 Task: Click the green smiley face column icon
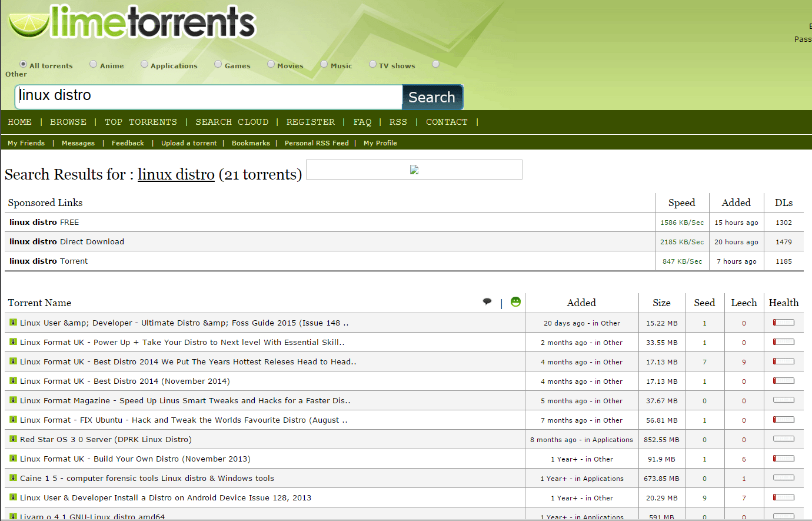[x=515, y=302]
